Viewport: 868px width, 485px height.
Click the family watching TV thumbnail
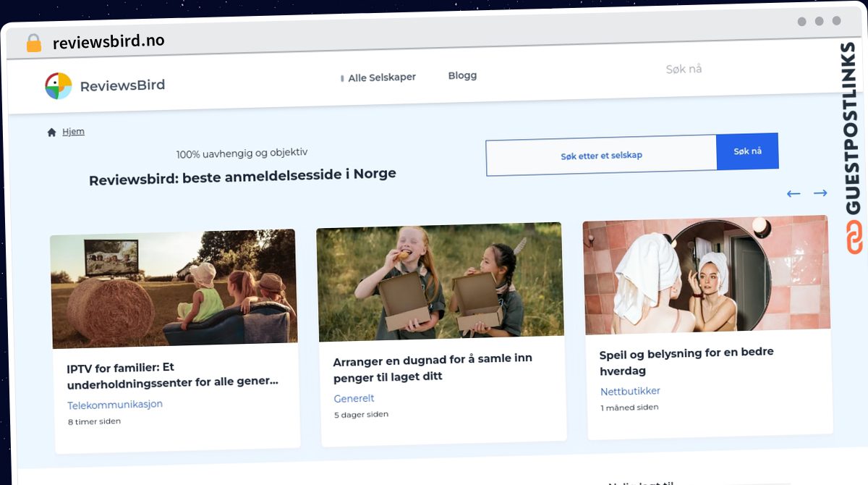click(x=174, y=289)
